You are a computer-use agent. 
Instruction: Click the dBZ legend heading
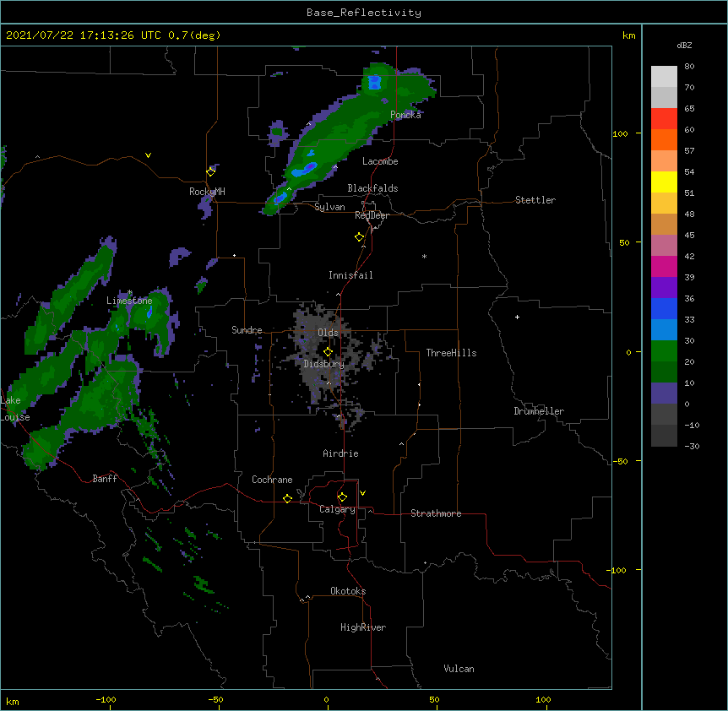(x=684, y=46)
